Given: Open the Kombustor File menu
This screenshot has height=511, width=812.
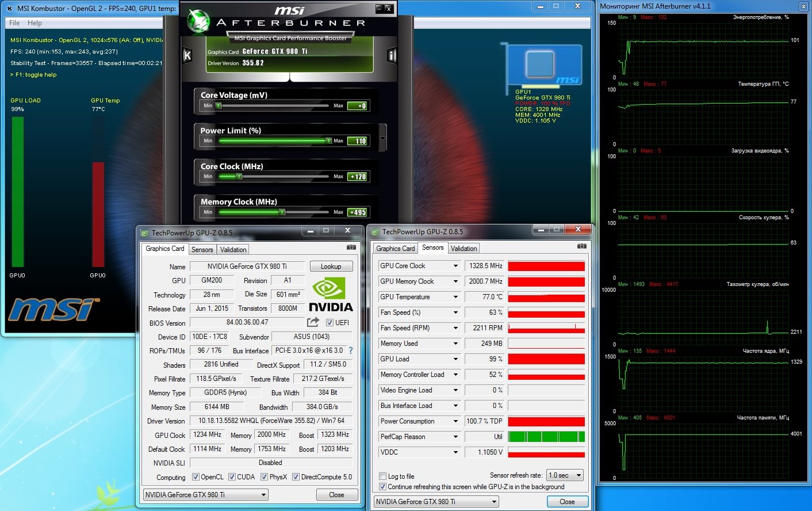Looking at the screenshot, I should point(14,23).
